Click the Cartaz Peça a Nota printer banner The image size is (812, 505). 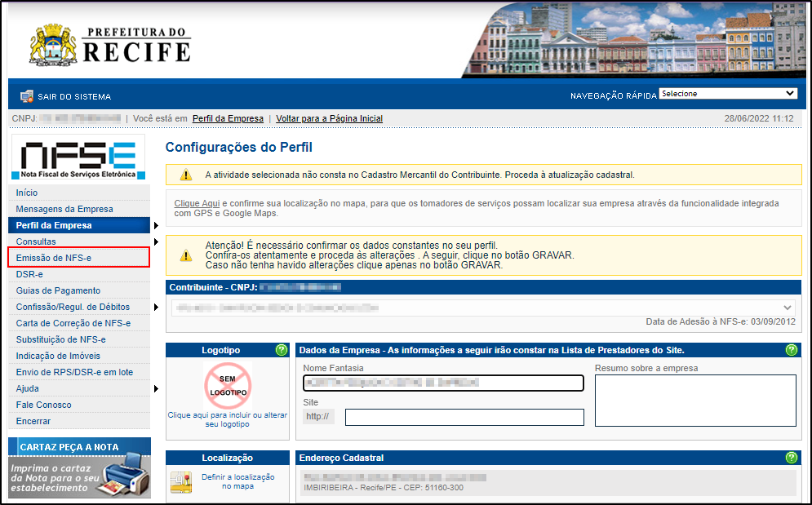(x=79, y=468)
